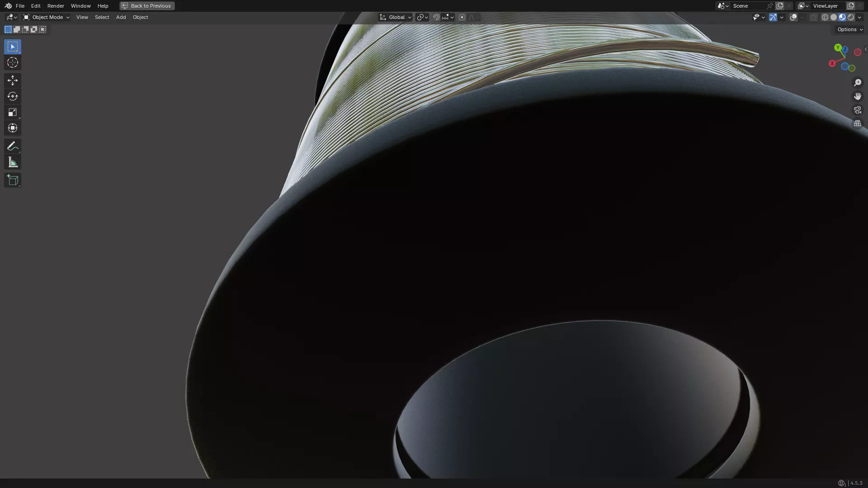Screen dimensions: 868x488
Task: Select the Rotate tool
Action: click(12, 96)
